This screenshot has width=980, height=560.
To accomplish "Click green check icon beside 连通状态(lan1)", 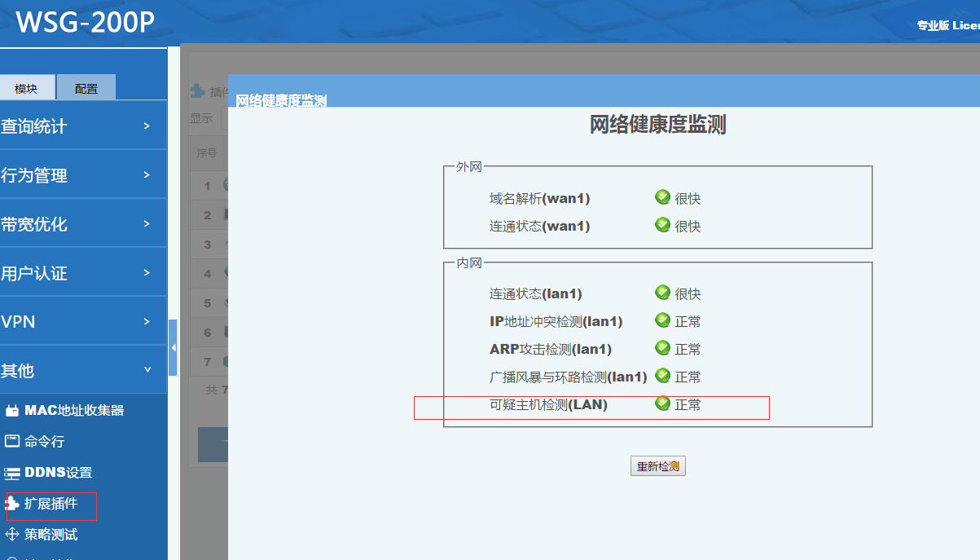I will 662,293.
